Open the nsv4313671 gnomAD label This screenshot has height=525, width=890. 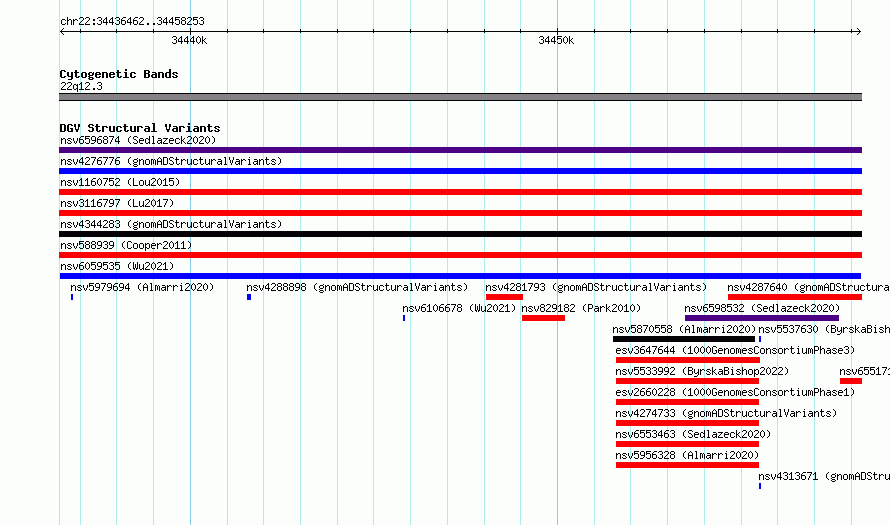point(824,476)
